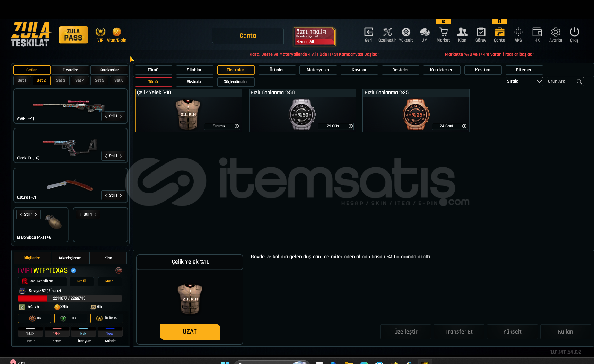Select the Çanta bag icon in top bar
The height and width of the screenshot is (364, 594).
coord(499,32)
